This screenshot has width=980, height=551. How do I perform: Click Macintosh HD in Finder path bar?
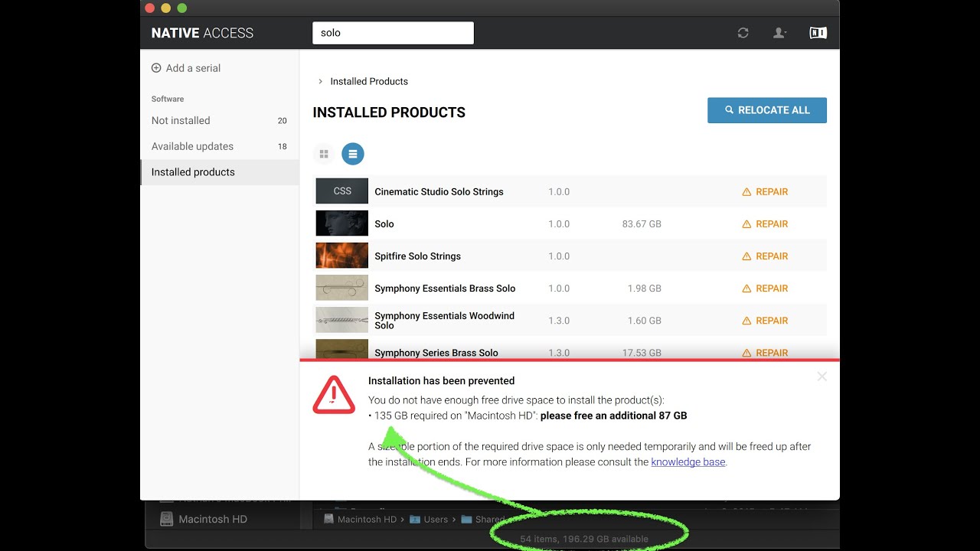click(367, 519)
